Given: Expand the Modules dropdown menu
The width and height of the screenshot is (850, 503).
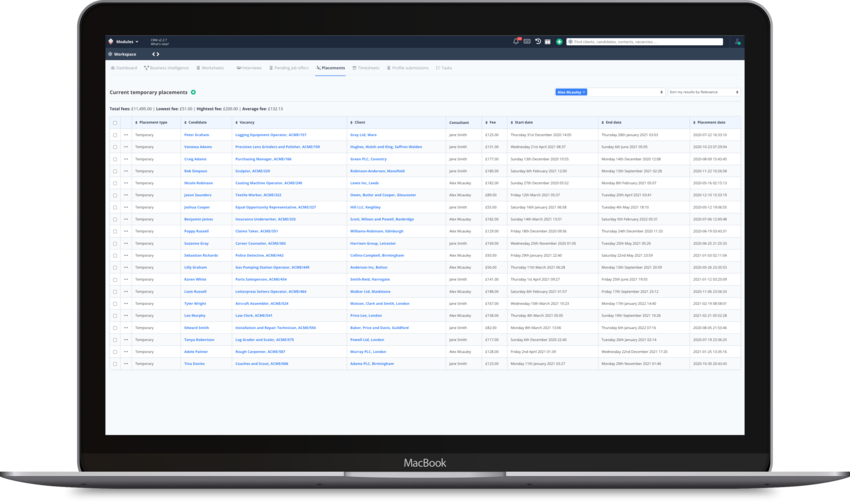Looking at the screenshot, I should point(127,41).
